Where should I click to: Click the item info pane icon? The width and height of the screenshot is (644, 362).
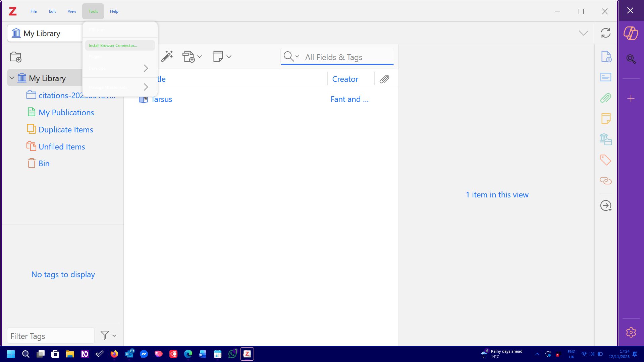(605, 57)
